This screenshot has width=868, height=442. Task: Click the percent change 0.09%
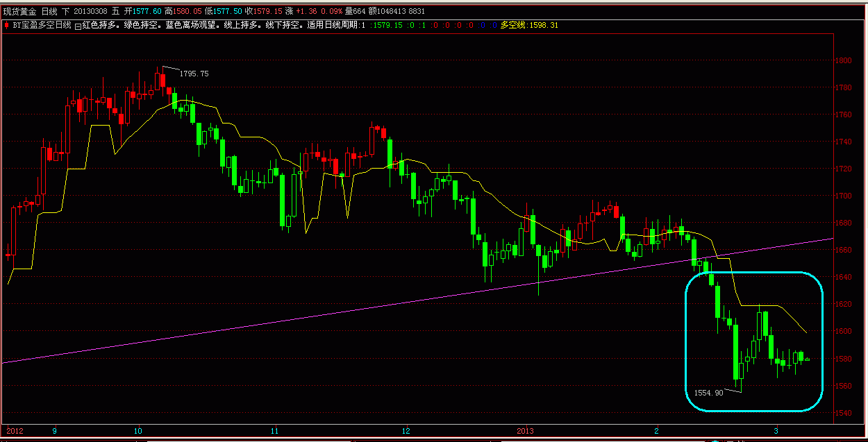click(x=332, y=12)
